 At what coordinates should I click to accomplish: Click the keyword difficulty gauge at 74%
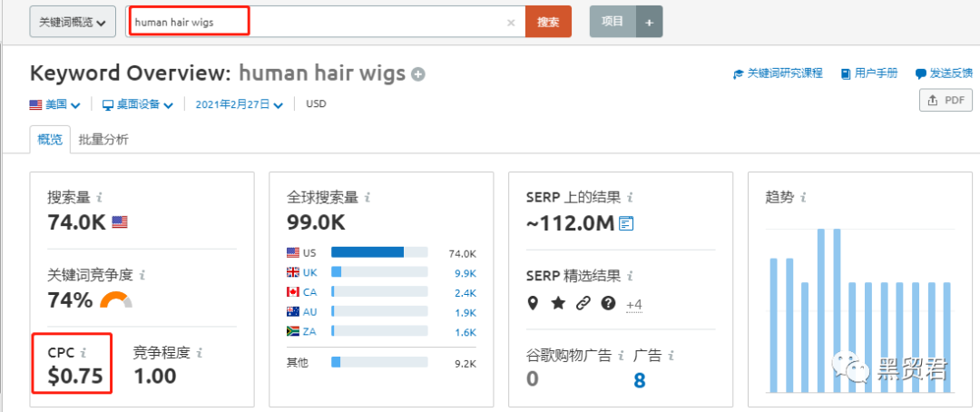coord(116,300)
